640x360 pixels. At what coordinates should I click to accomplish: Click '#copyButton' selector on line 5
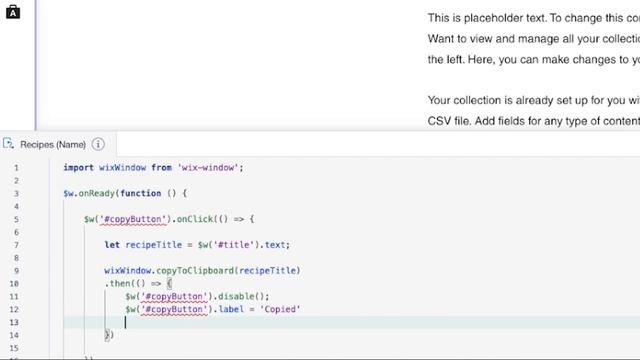click(x=133, y=219)
